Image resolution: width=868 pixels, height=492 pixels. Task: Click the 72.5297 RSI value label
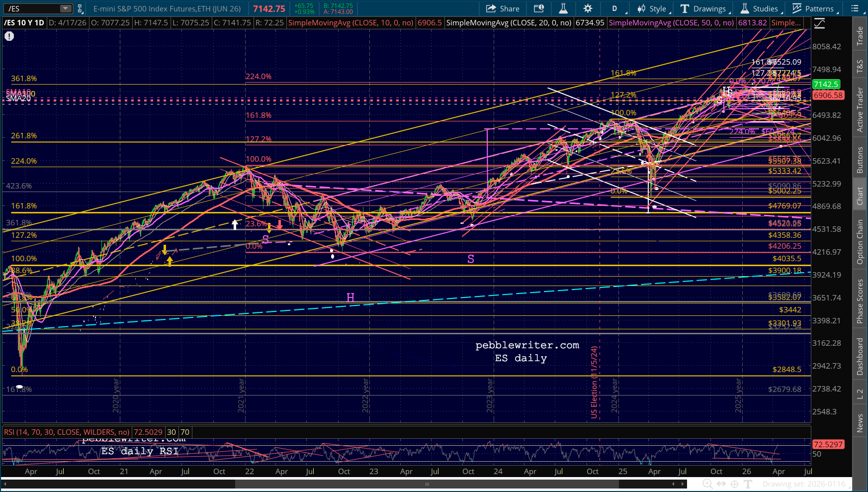828,444
